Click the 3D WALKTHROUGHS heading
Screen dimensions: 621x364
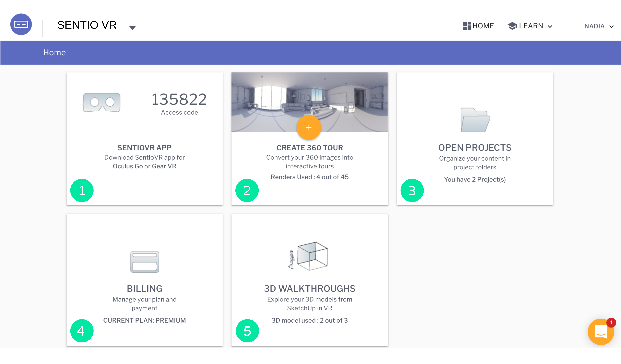click(310, 289)
